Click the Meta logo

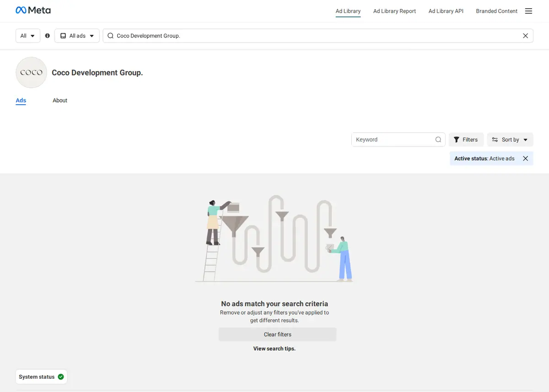[x=33, y=10]
